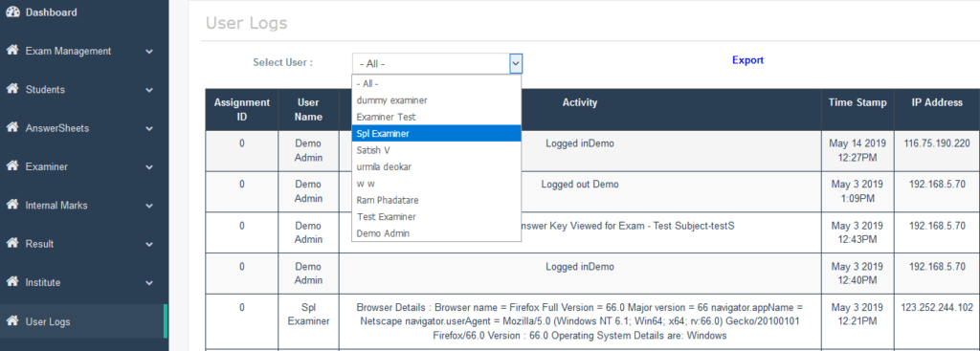
Task: Go to User Logs sidebar item
Action: click(x=84, y=321)
